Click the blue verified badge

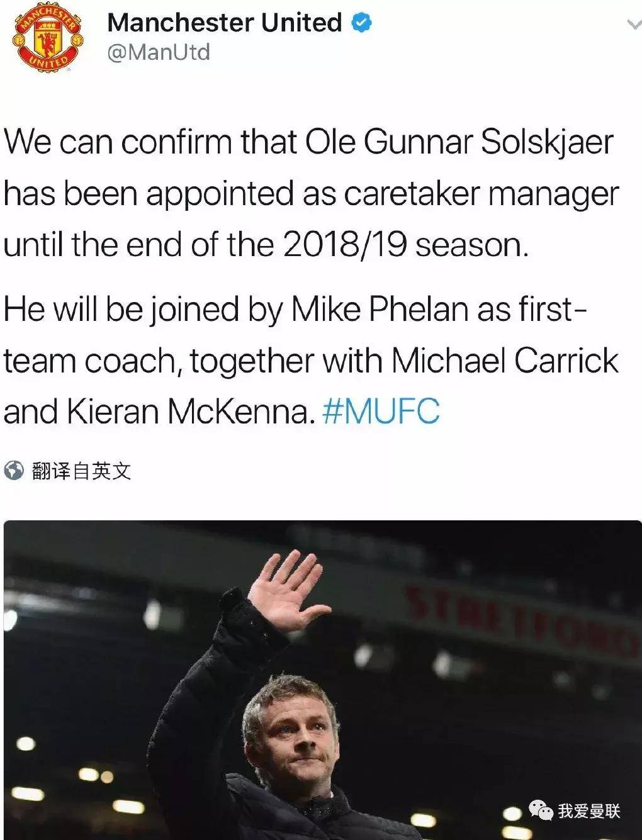[x=361, y=23]
